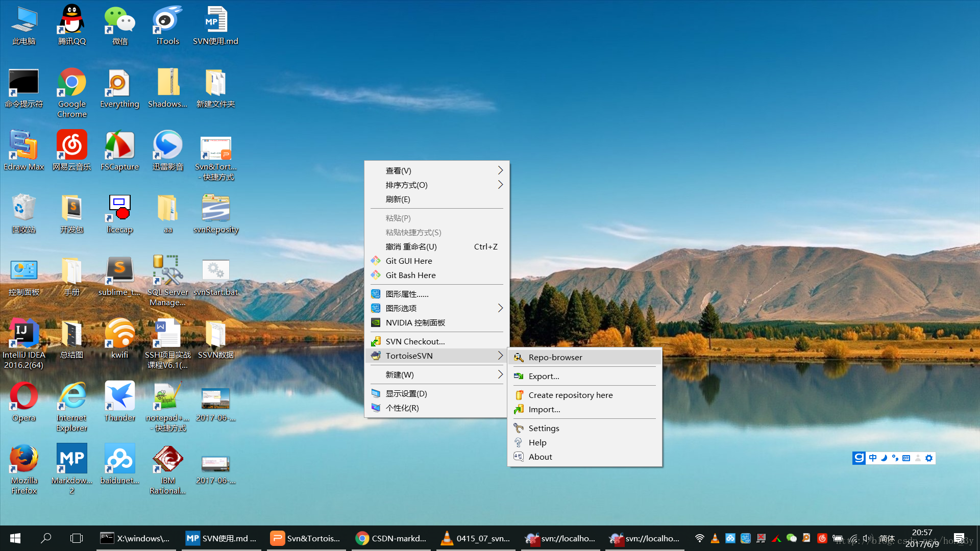Screen dimensions: 980x551
Task: Choose SVN Checkout... in context menu
Action: [x=414, y=341]
